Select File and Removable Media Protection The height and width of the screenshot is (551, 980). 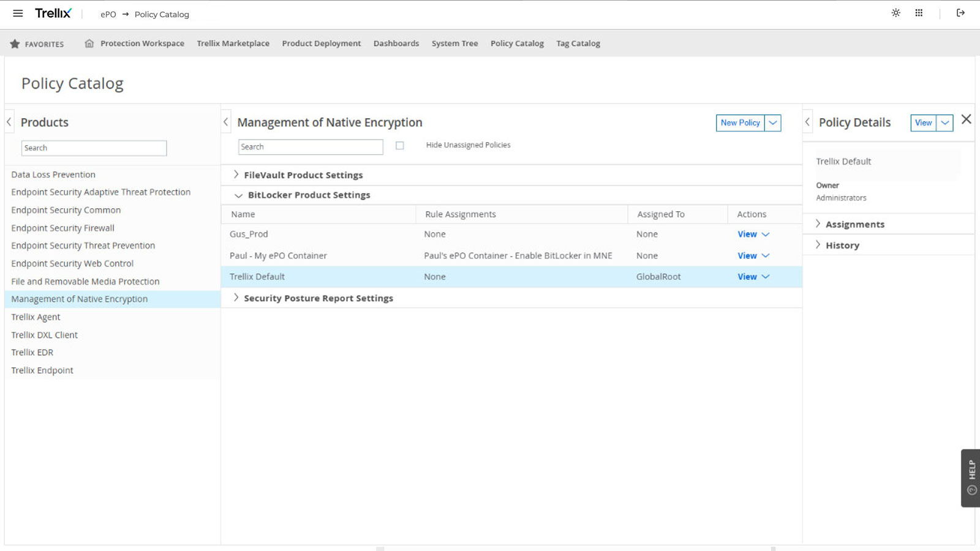85,282
